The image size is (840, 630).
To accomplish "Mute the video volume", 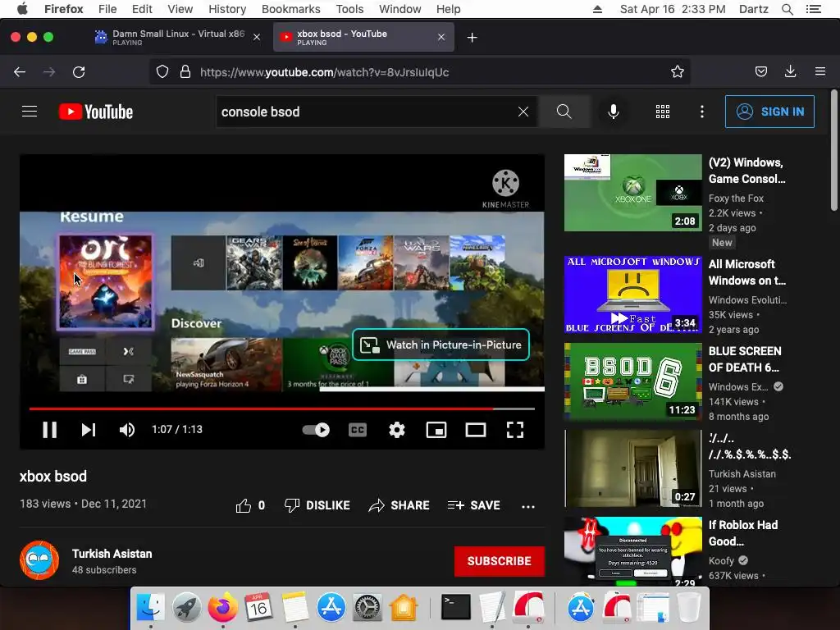I will 127,430.
